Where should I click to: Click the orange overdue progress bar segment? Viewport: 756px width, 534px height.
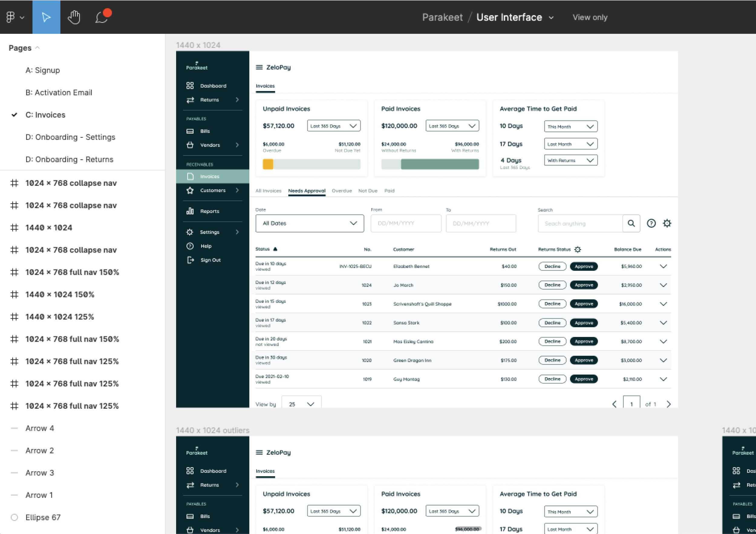pos(268,164)
